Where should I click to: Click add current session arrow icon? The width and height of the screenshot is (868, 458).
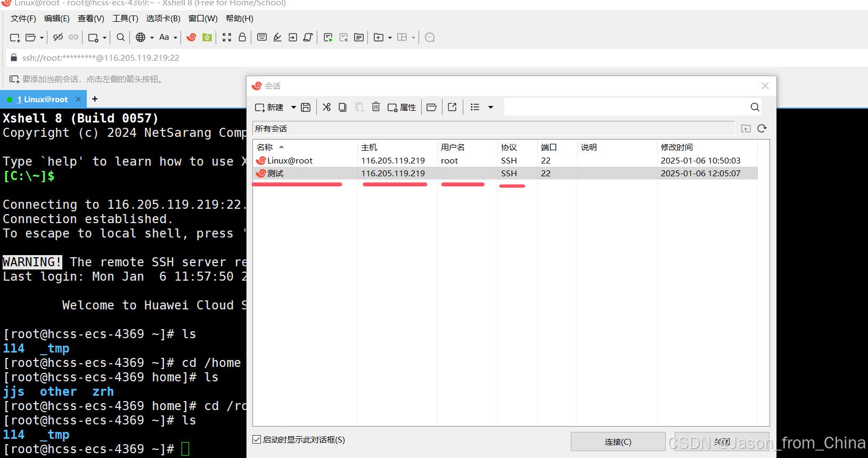tap(14, 79)
